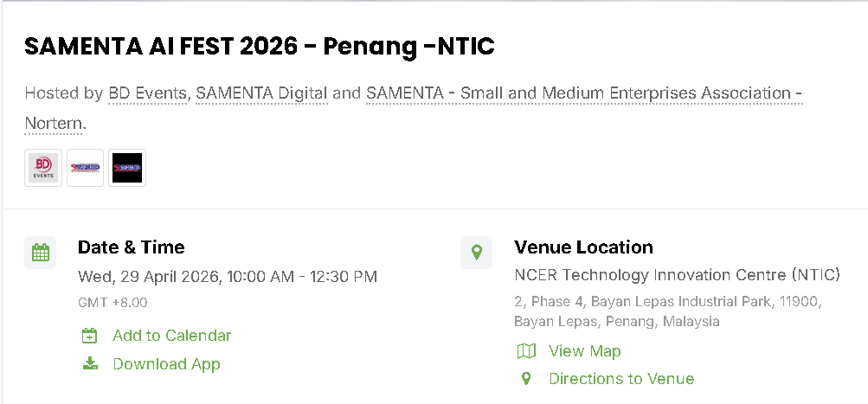
Task: Open the View Map link
Action: 584,351
